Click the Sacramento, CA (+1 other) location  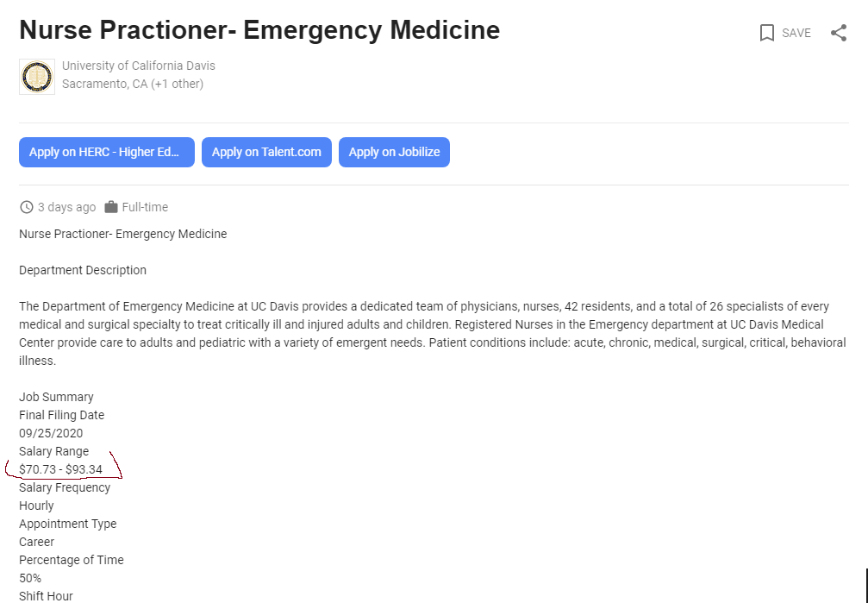click(133, 84)
